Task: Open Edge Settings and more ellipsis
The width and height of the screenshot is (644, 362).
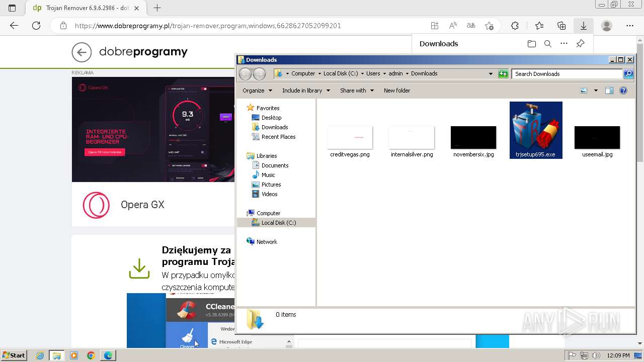Action: pyautogui.click(x=630, y=26)
